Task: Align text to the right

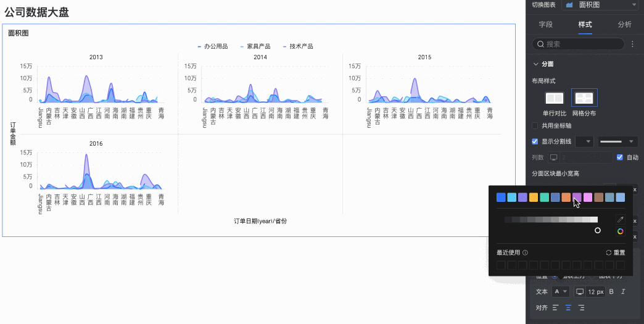Action: point(581,307)
